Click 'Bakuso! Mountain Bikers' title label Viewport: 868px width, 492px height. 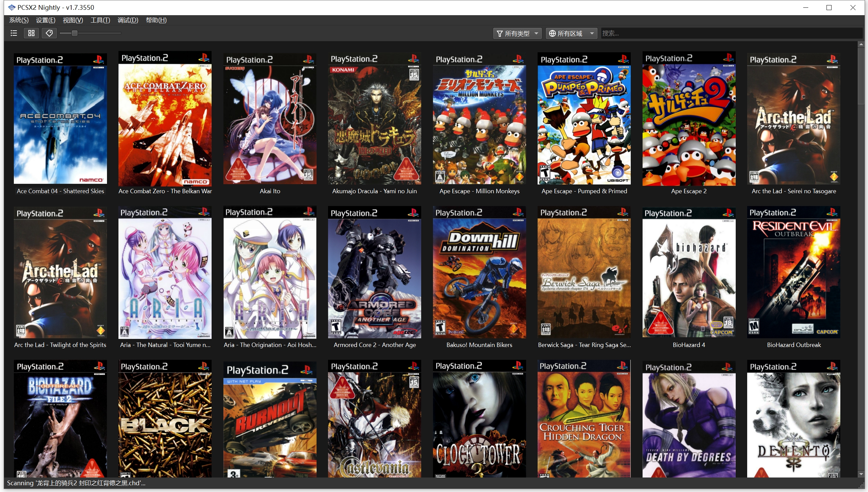(x=480, y=345)
